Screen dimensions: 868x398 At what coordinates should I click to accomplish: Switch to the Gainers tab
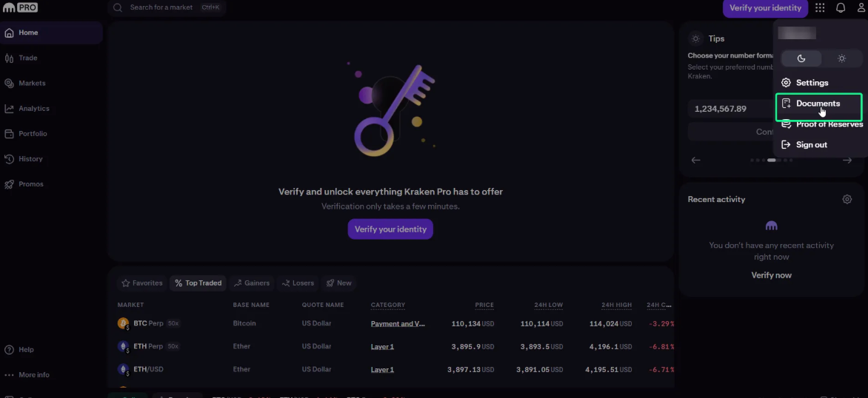pos(251,283)
